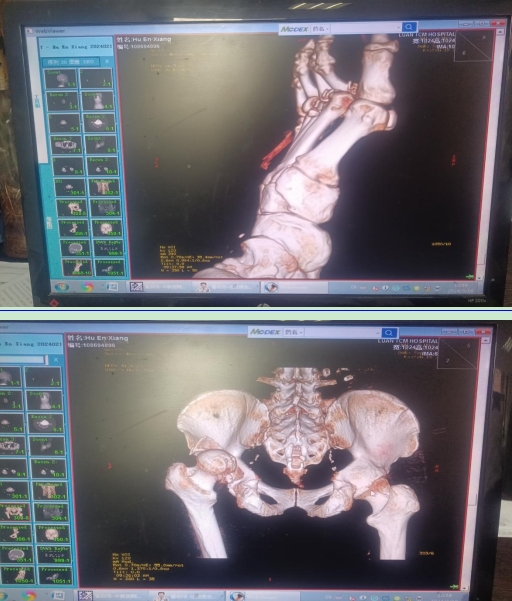Select the Hu En Xiang patient tab above the foot thumbnails

(x=76, y=46)
